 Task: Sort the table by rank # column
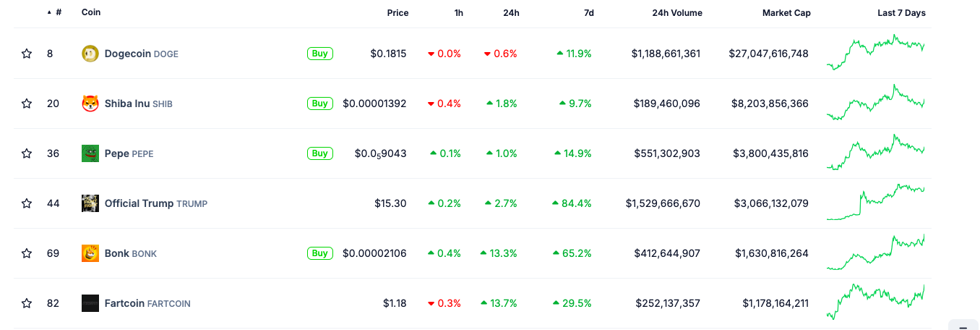58,13
